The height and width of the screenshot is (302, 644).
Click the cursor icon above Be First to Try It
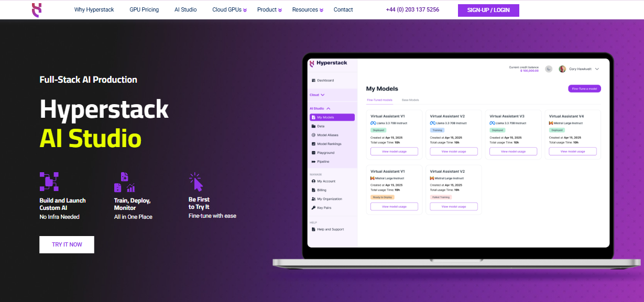196,182
